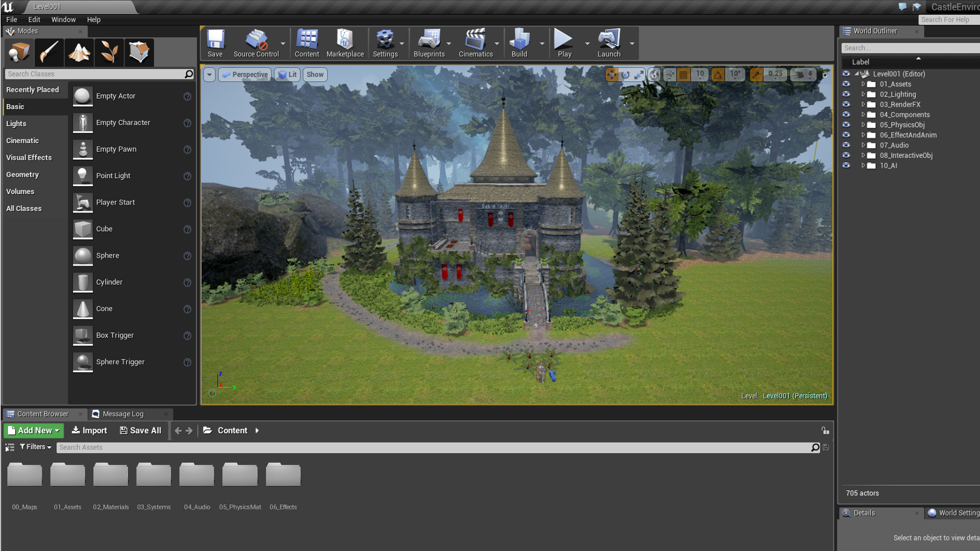Click the Empty Actor help icon
The image size is (980, 551).
pos(187,96)
